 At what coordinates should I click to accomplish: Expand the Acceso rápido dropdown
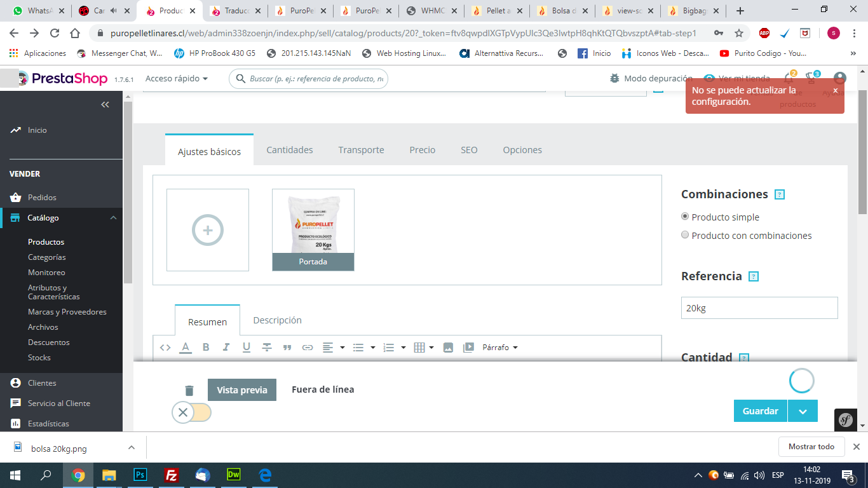[177, 78]
